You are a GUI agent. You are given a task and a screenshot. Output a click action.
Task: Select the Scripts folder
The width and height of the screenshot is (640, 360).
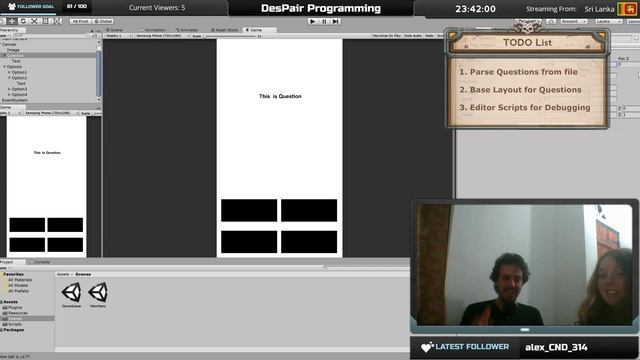[x=15, y=324]
